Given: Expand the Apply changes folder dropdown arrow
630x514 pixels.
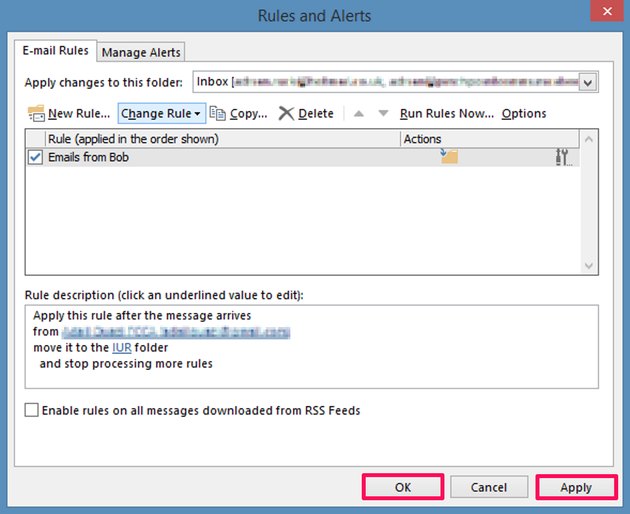Looking at the screenshot, I should click(588, 82).
